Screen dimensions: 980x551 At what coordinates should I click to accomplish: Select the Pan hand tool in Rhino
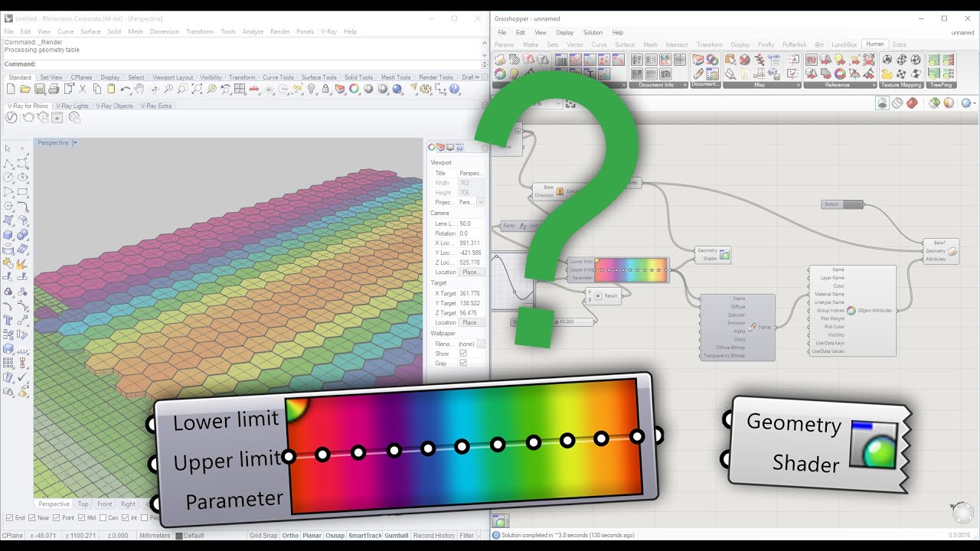[139, 90]
